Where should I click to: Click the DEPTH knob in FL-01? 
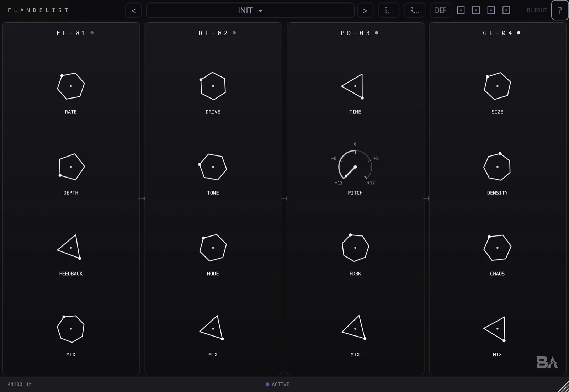tap(71, 167)
